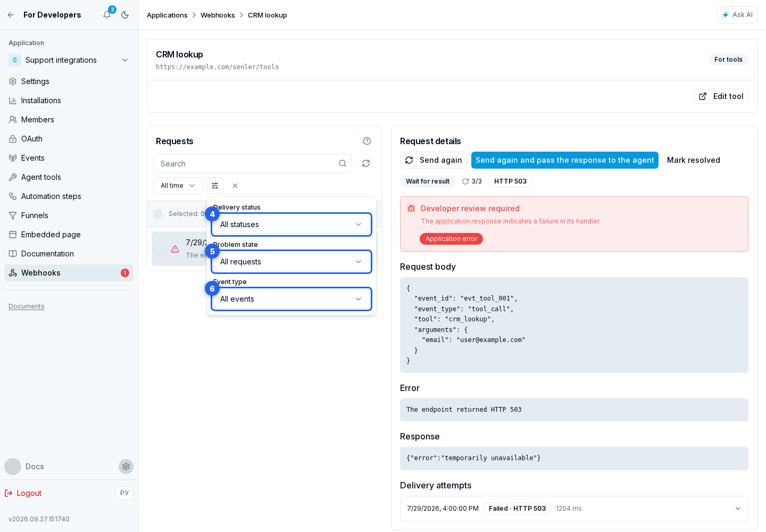Click the Applications breadcrumb
766x532 pixels.
click(167, 15)
